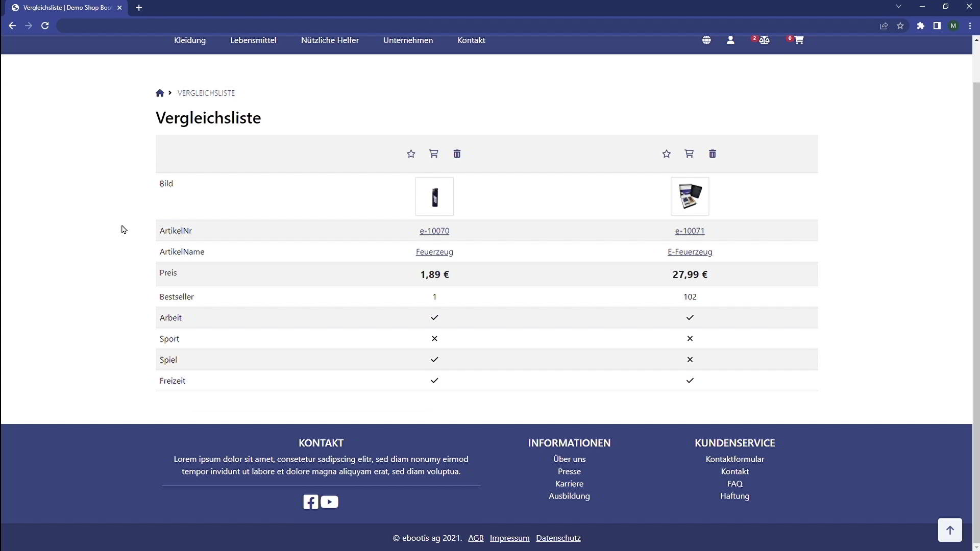Open the user account icon
This screenshot has width=980, height=551.
pos(730,40)
